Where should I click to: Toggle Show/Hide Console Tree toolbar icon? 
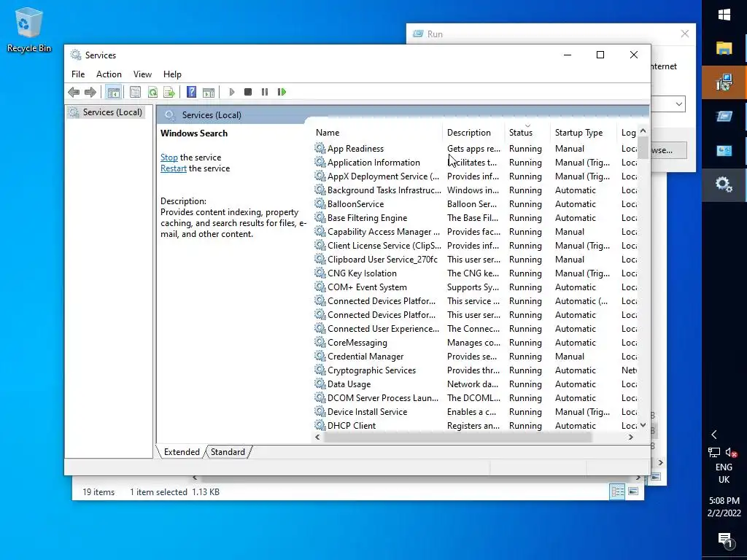click(x=113, y=92)
